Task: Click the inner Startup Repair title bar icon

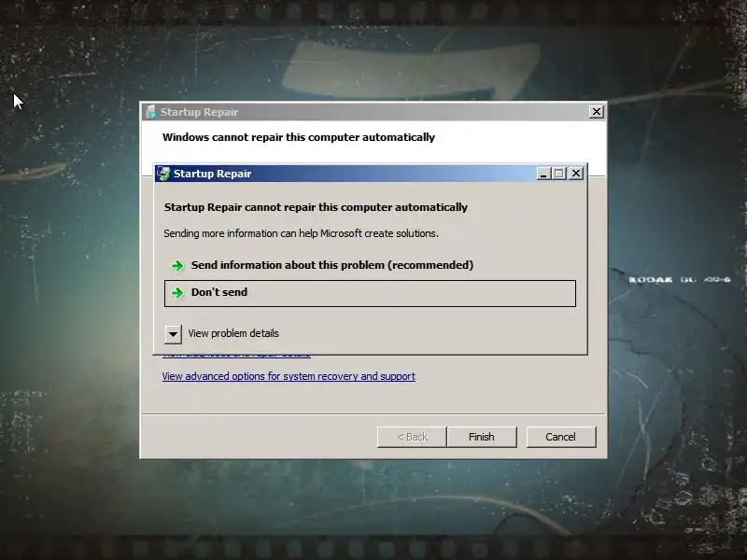Action: point(163,174)
